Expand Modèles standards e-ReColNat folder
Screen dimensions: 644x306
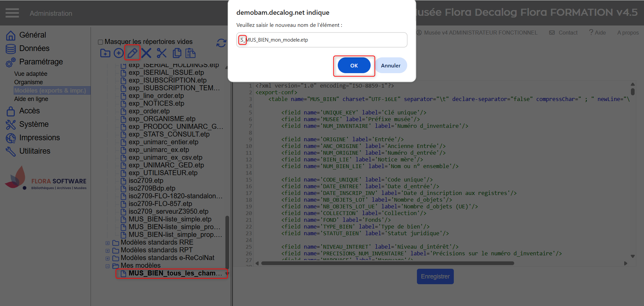tap(107, 258)
